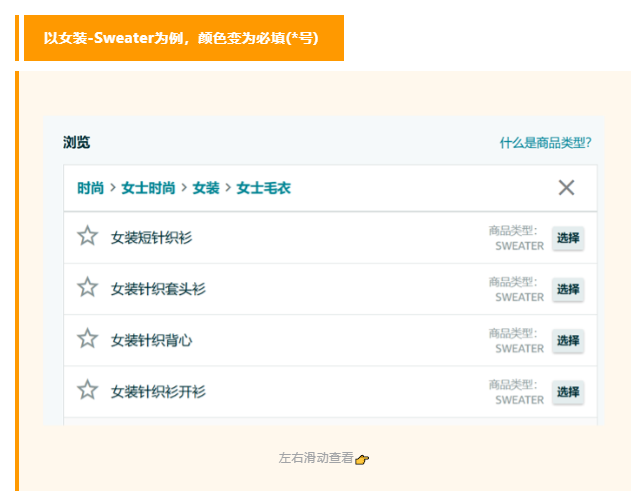Navigate to 时尚 in the breadcrumb
640x497 pixels.
coord(90,188)
